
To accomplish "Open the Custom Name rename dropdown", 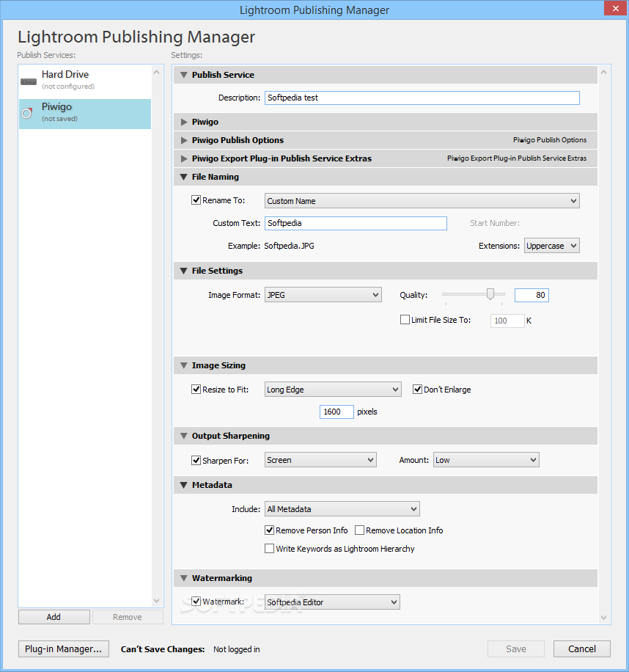I will click(422, 201).
